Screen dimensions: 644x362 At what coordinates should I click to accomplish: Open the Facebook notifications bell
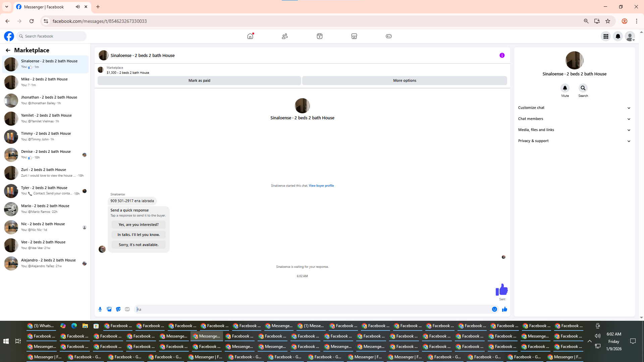(x=618, y=36)
